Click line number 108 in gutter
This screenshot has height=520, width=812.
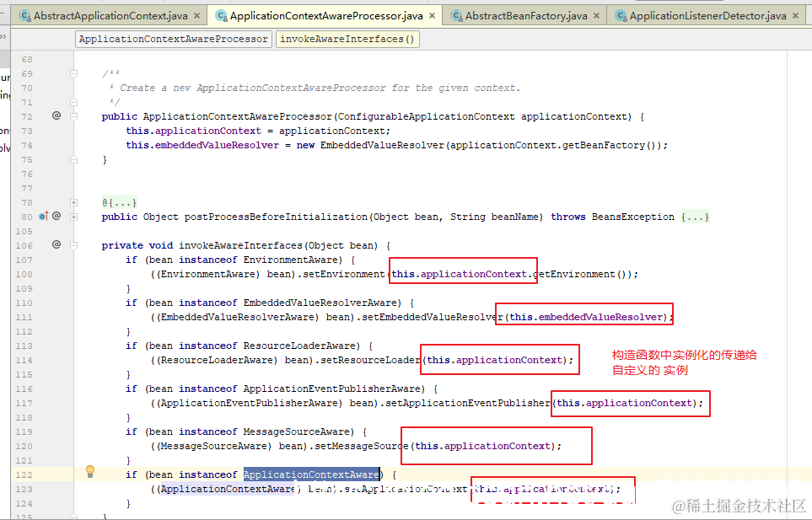point(24,274)
